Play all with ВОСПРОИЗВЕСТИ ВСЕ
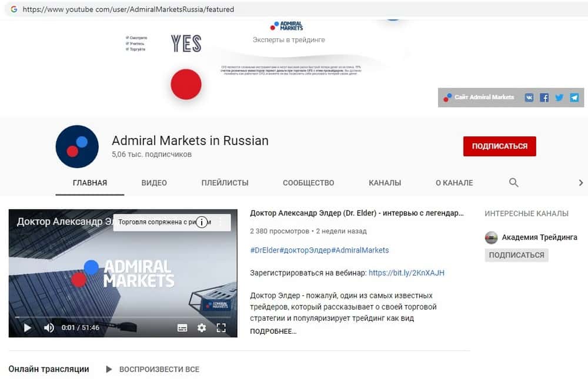Viewport: 588px width, 379px height. click(153, 369)
